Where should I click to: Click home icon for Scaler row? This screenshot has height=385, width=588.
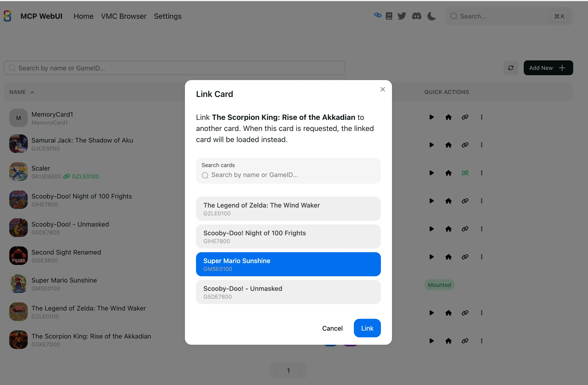448,173
